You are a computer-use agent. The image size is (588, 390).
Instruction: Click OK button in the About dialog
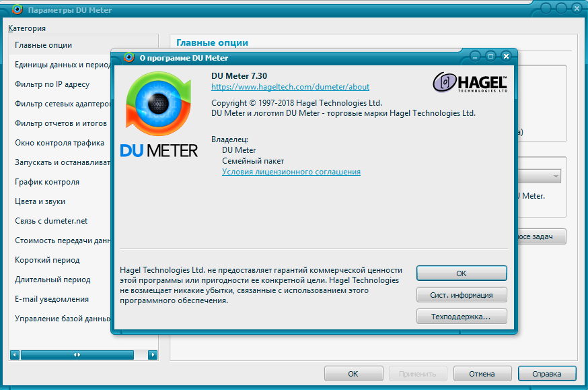[462, 273]
